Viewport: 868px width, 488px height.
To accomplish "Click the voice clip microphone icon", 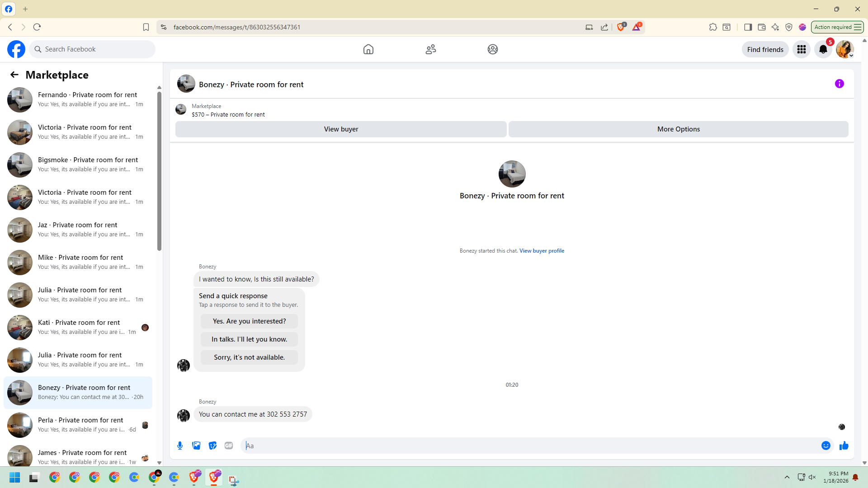I will (180, 446).
